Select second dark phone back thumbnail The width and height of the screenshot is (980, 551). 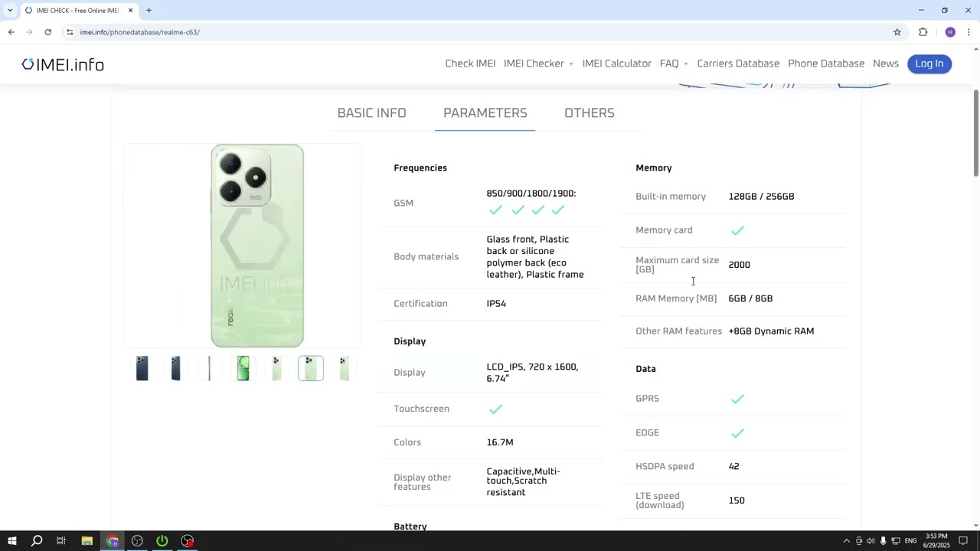coord(176,368)
